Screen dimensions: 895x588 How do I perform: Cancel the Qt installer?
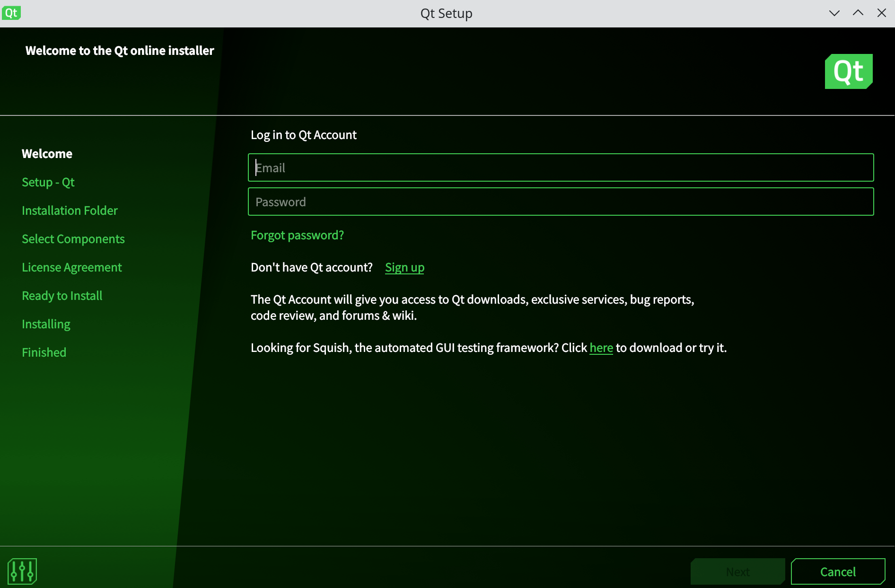click(838, 571)
